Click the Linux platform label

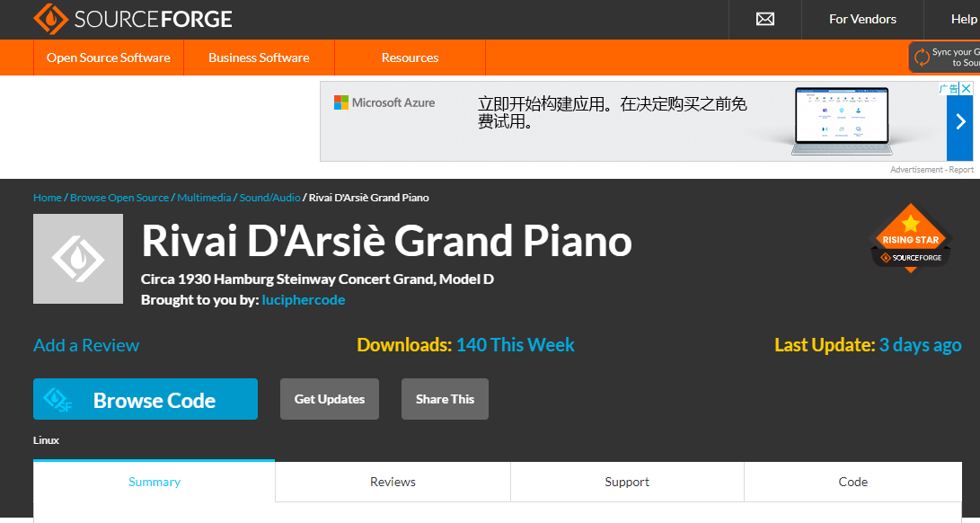46,440
